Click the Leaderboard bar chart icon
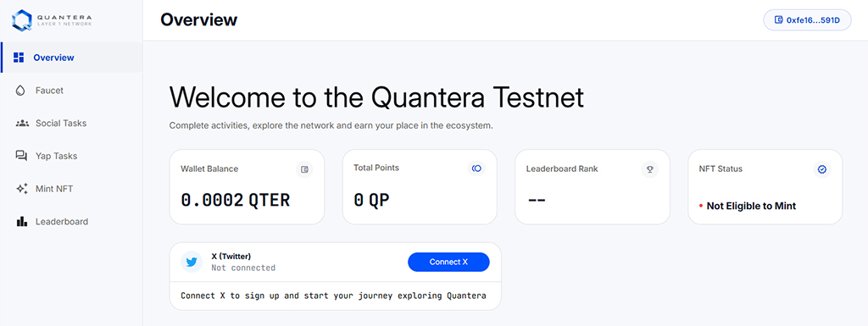868x326 pixels. (x=21, y=222)
